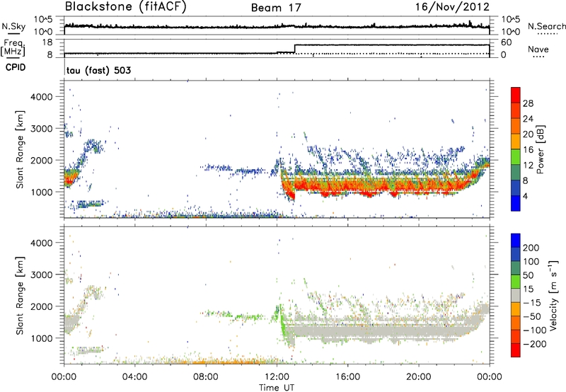Click the gray velocity band at 16:00
This screenshot has width=566, height=392.
tap(347, 331)
